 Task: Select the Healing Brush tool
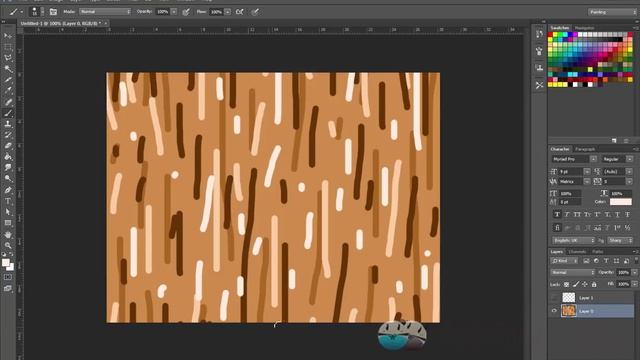pyautogui.click(x=8, y=102)
